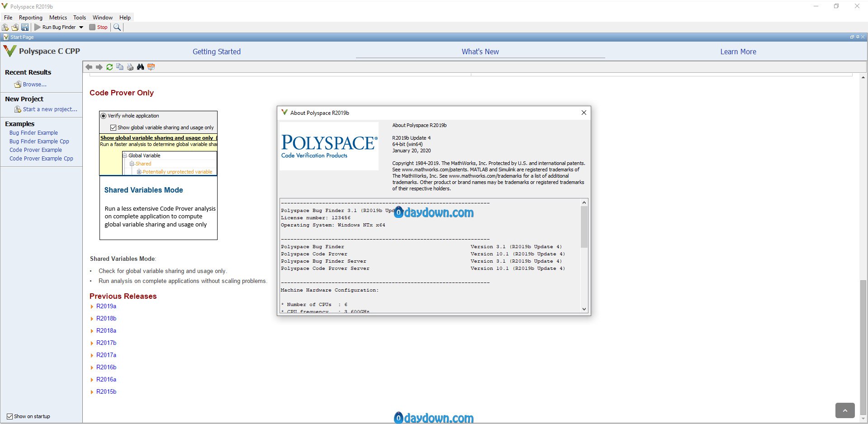Click the Save floppy disk icon
This screenshot has height=424, width=868.
coord(25,27)
